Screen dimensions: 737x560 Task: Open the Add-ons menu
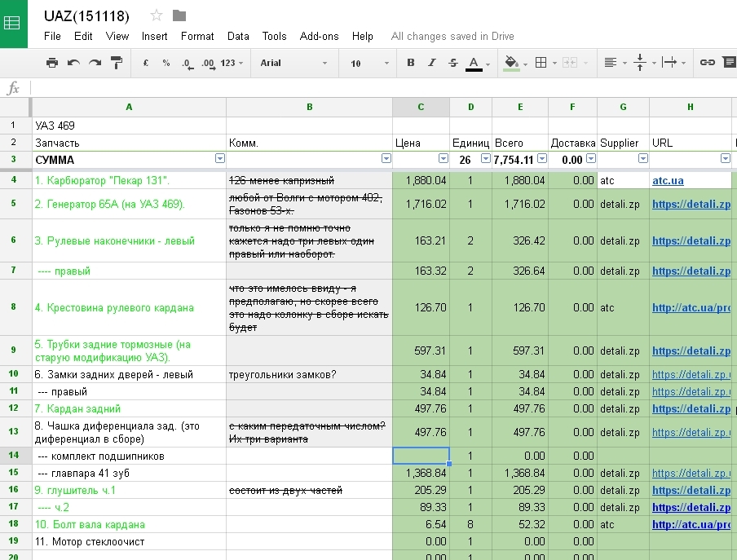(x=319, y=36)
